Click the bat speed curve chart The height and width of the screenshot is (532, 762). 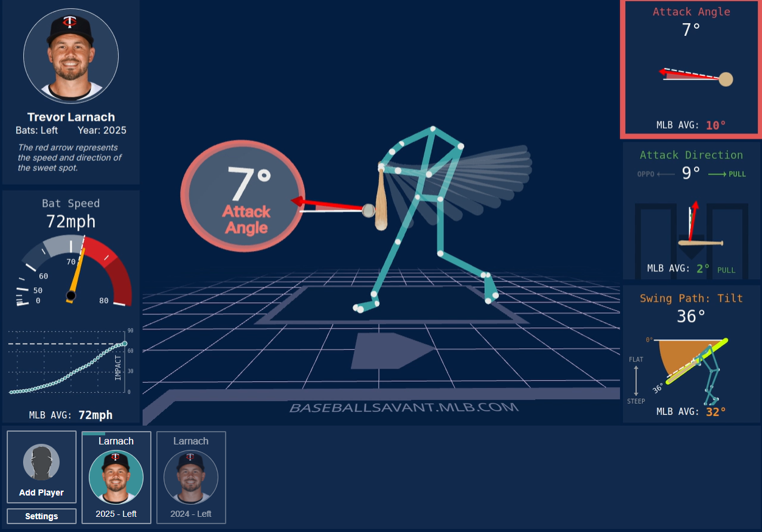[x=68, y=364]
